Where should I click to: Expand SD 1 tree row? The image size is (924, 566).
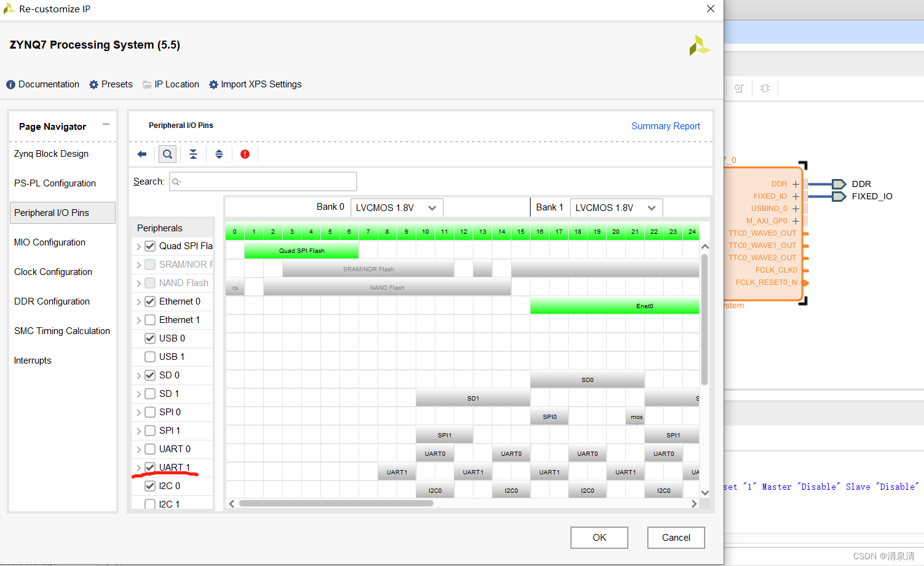click(139, 394)
